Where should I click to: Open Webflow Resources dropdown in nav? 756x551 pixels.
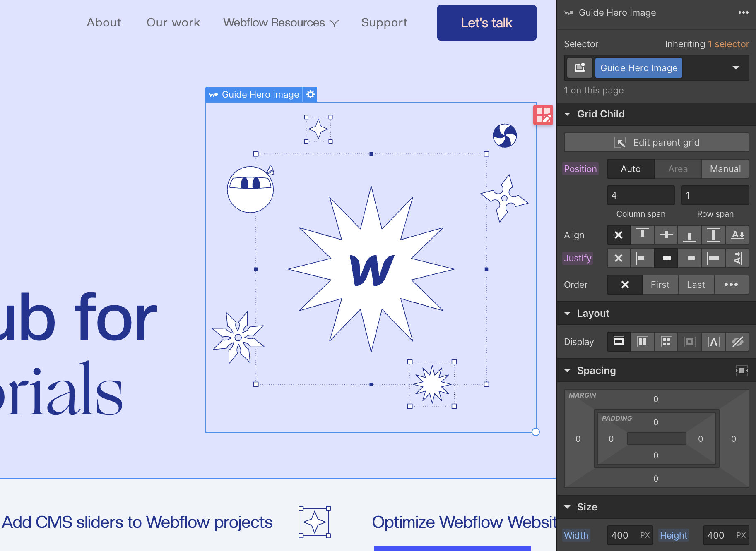[281, 23]
